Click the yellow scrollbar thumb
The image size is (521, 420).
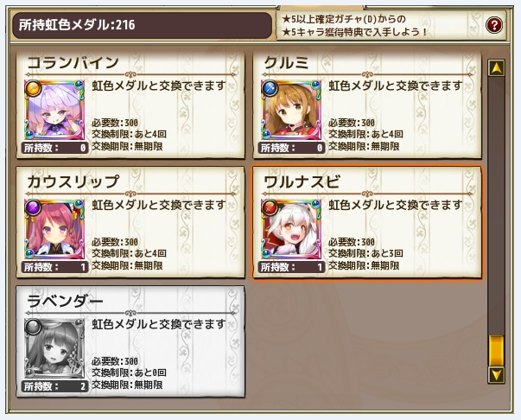click(497, 351)
